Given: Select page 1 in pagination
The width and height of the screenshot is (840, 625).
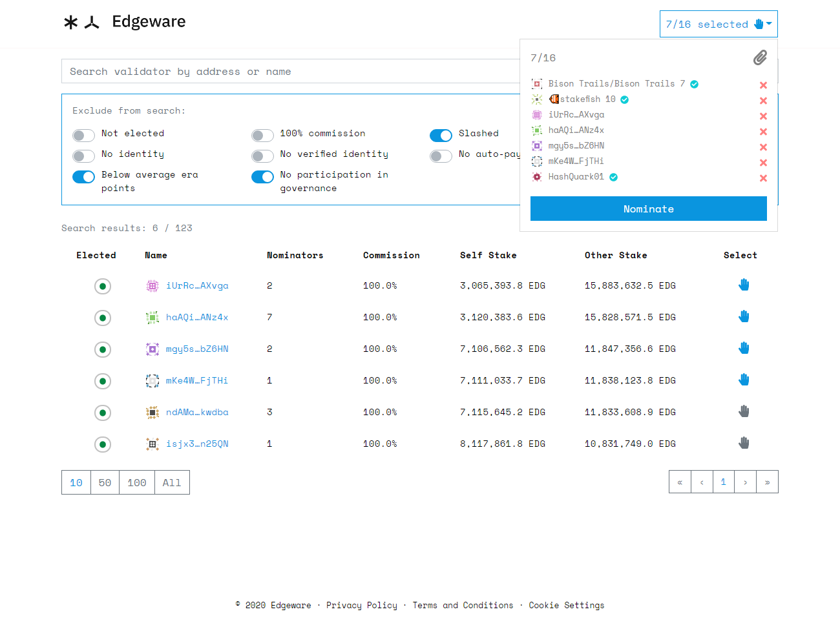Looking at the screenshot, I should (724, 482).
